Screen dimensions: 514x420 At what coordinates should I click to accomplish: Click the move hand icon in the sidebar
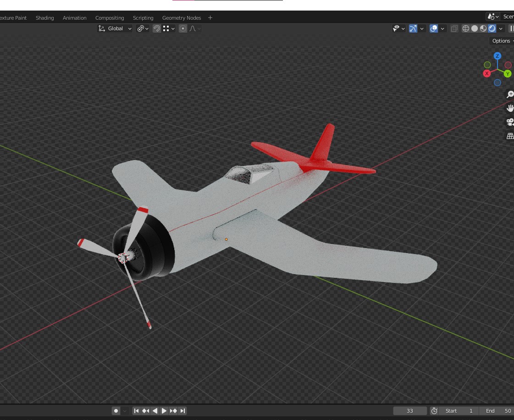coord(510,108)
